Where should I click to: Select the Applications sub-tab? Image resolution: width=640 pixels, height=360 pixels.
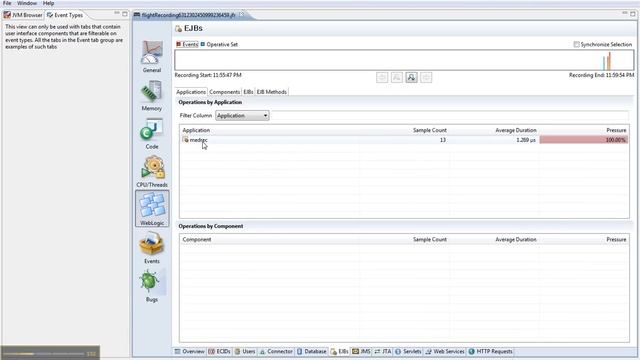click(x=191, y=92)
